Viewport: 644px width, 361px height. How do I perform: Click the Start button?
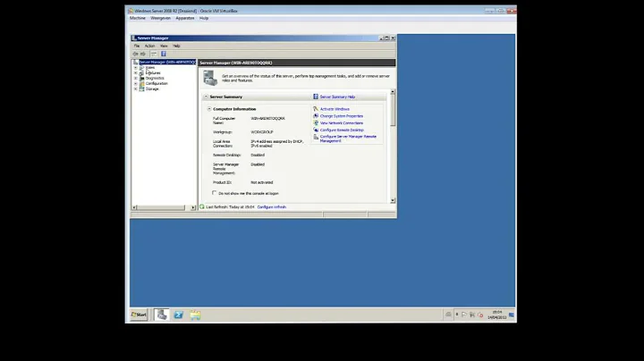(x=139, y=315)
